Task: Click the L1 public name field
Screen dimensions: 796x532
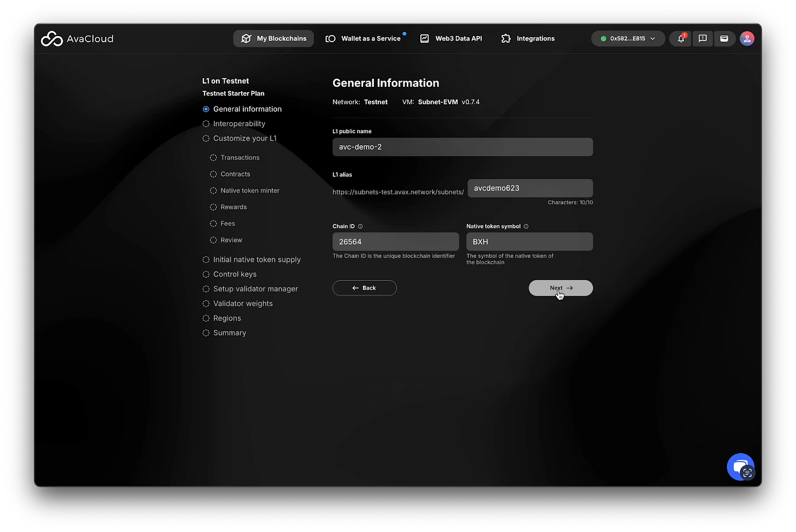Action: click(463, 147)
